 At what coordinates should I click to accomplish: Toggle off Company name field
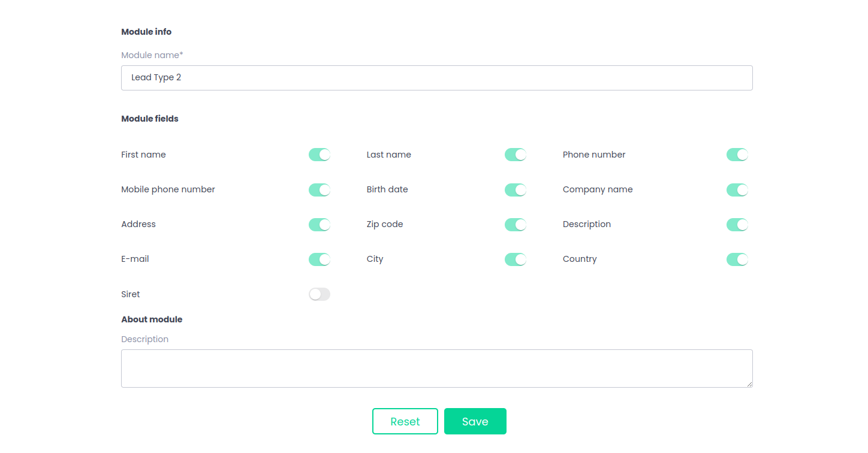(x=737, y=190)
